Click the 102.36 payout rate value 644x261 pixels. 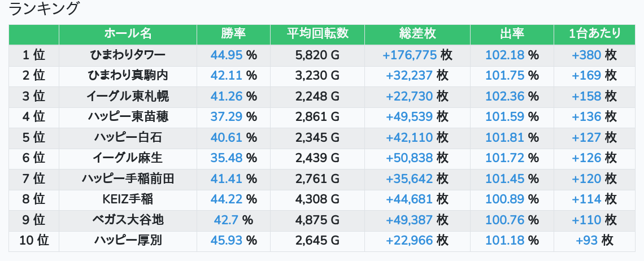click(504, 96)
